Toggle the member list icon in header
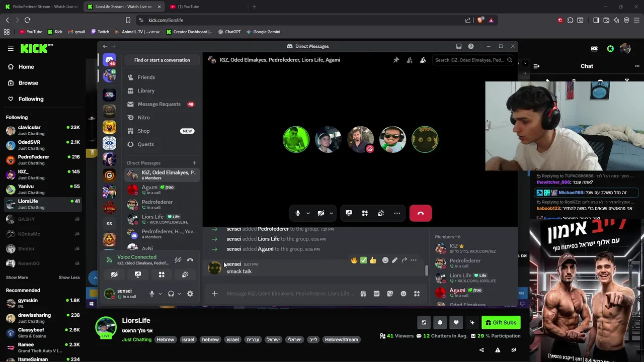The height and width of the screenshot is (362, 644). [423, 60]
